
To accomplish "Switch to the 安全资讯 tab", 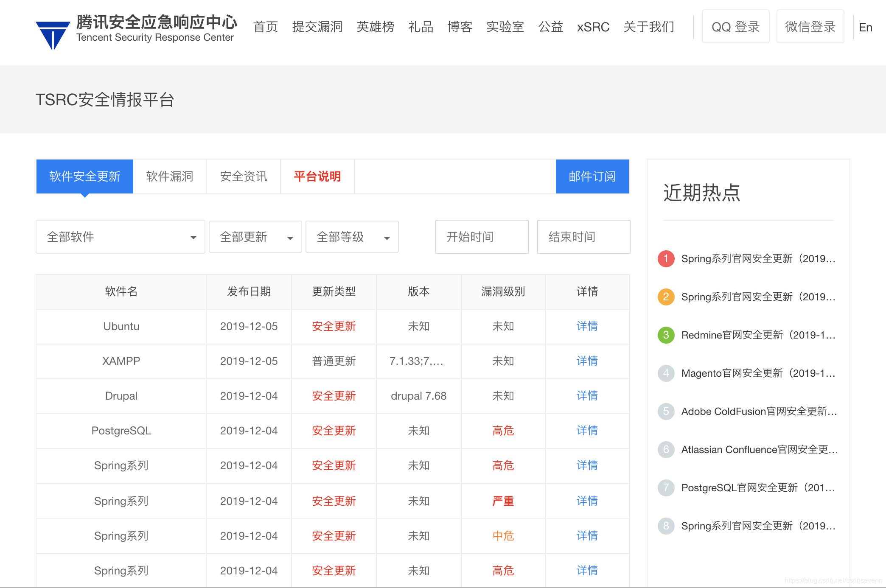I will click(x=243, y=176).
